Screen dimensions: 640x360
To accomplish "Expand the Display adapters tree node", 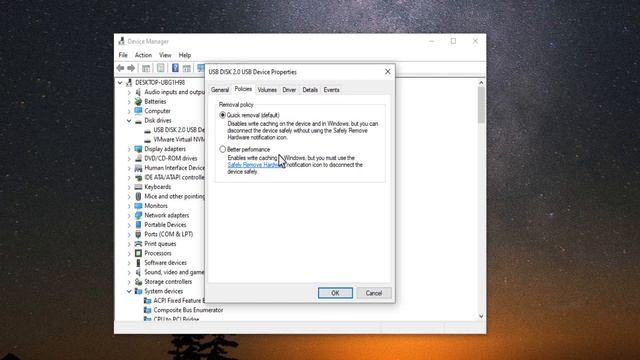I will (129, 149).
